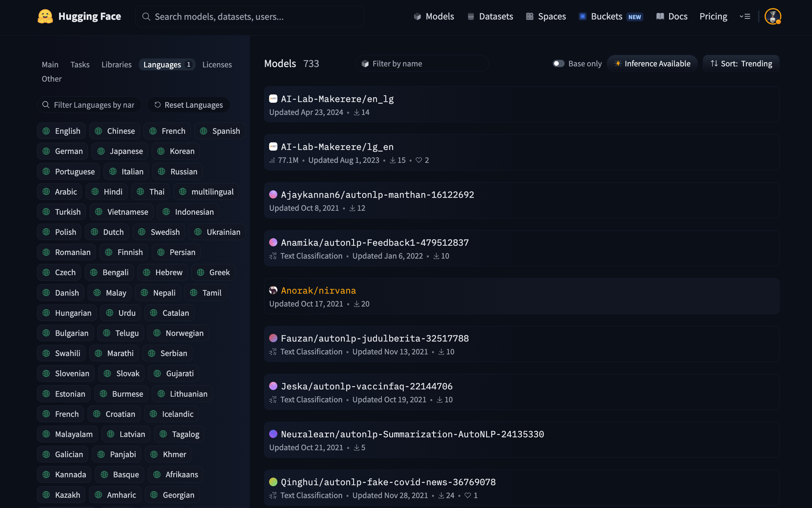Click the NEW badge beside Buckets
Screen dimensions: 812x508
(x=634, y=17)
